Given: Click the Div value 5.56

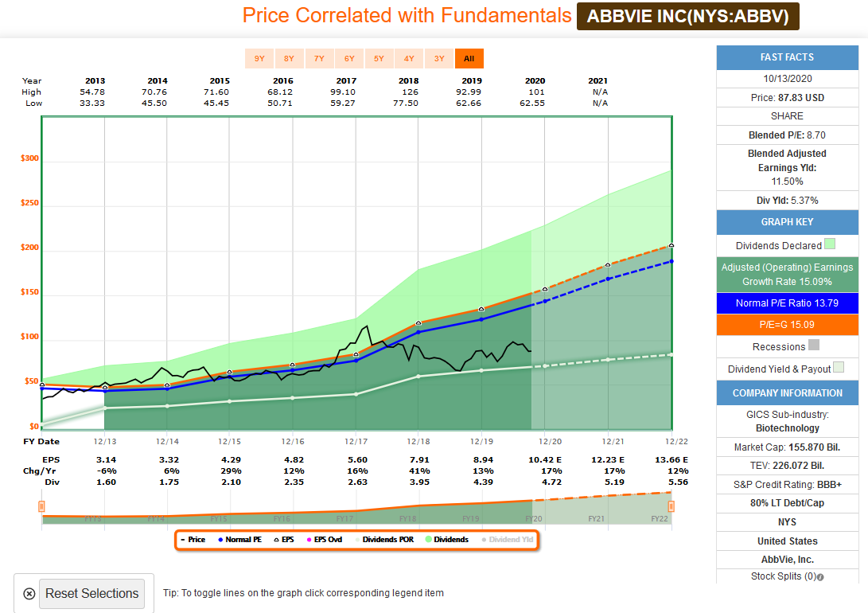Looking at the screenshot, I should [x=678, y=482].
